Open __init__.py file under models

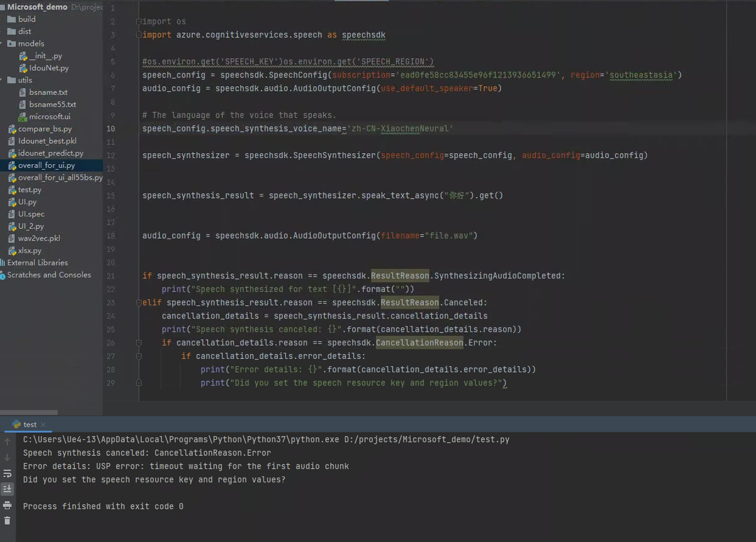pyautogui.click(x=46, y=56)
